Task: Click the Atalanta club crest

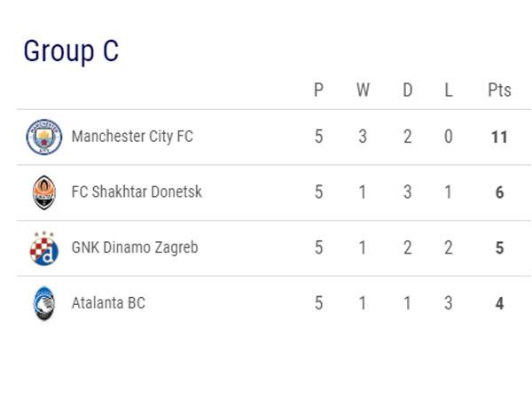Action: [x=43, y=303]
